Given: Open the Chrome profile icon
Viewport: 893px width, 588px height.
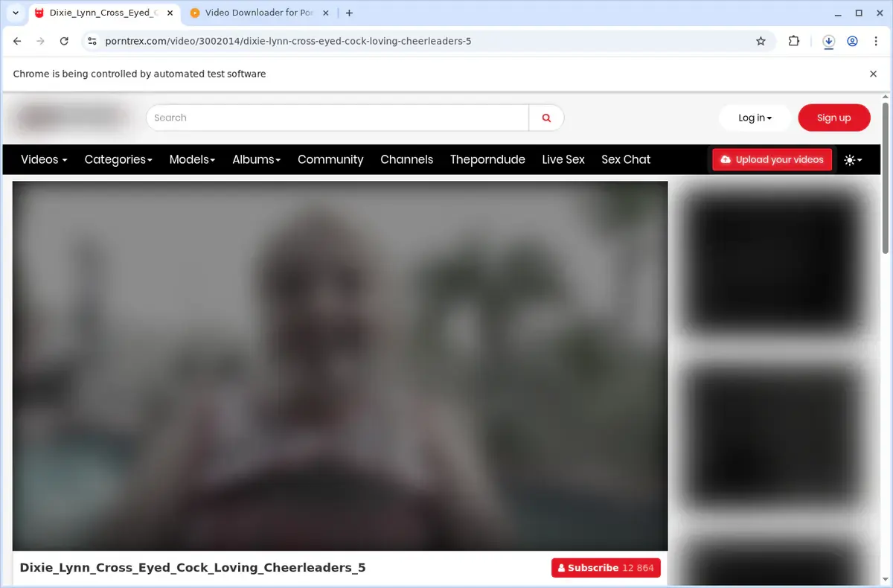Looking at the screenshot, I should 852,42.
